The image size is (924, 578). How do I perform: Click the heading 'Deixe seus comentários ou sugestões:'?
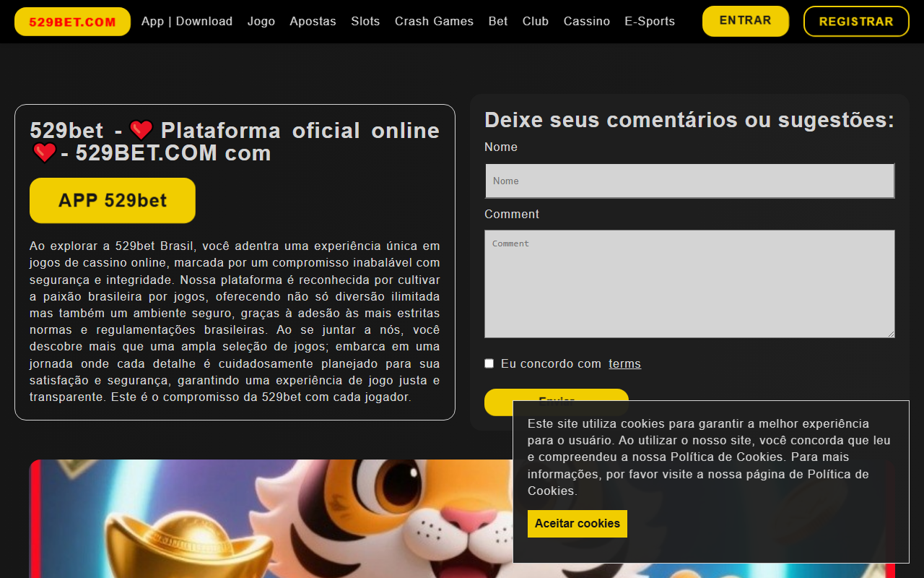(689, 120)
